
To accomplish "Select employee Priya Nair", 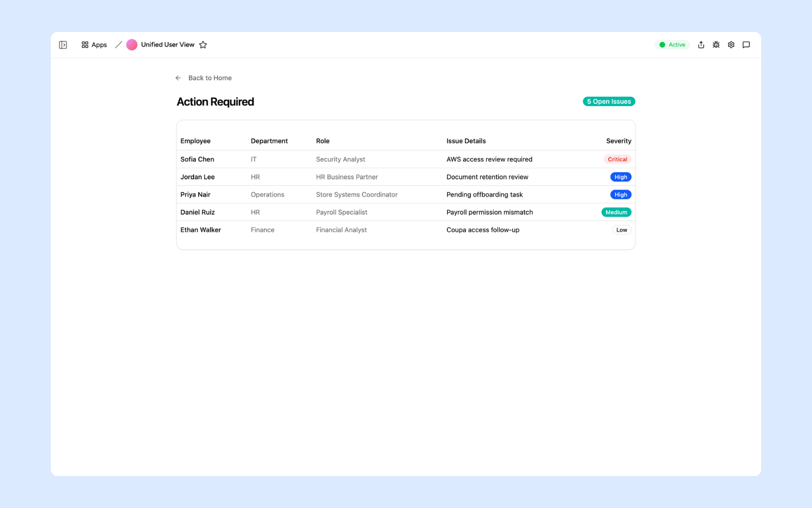I will pos(195,195).
